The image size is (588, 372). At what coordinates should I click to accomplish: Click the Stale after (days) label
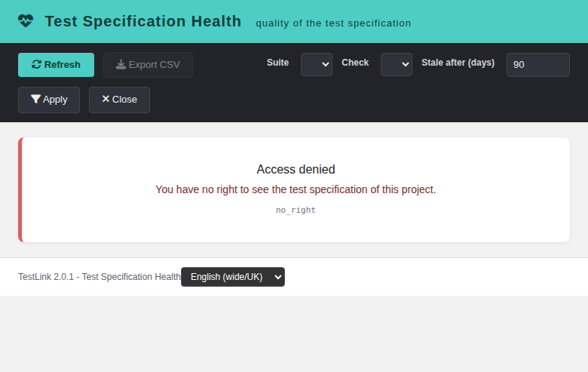458,63
